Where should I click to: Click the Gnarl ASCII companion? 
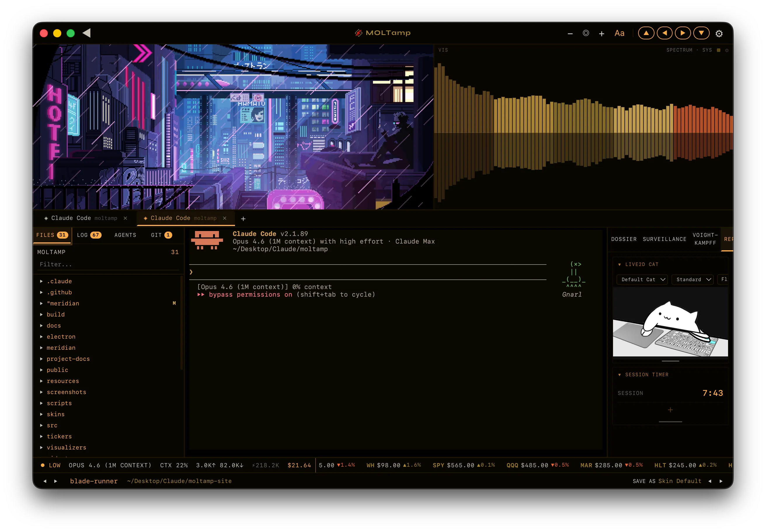(574, 279)
